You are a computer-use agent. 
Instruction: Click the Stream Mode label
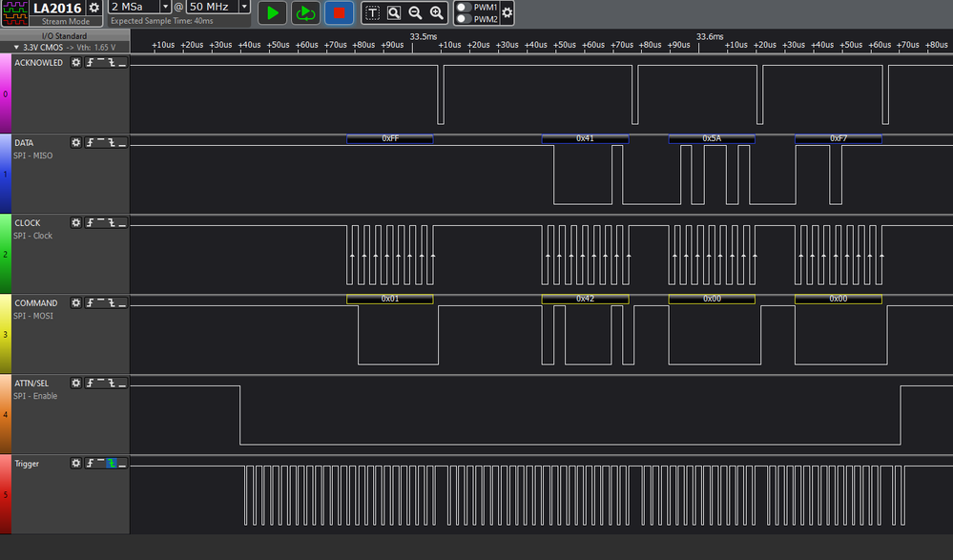click(x=66, y=21)
